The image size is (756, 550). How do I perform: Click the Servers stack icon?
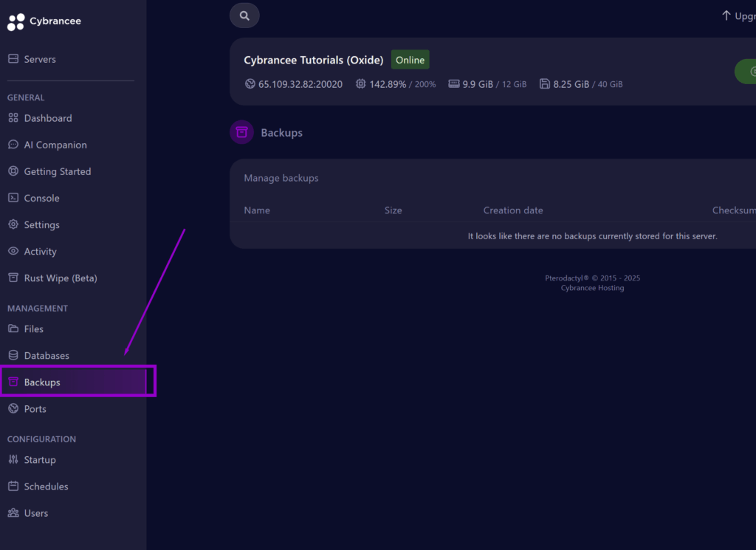[x=13, y=59]
